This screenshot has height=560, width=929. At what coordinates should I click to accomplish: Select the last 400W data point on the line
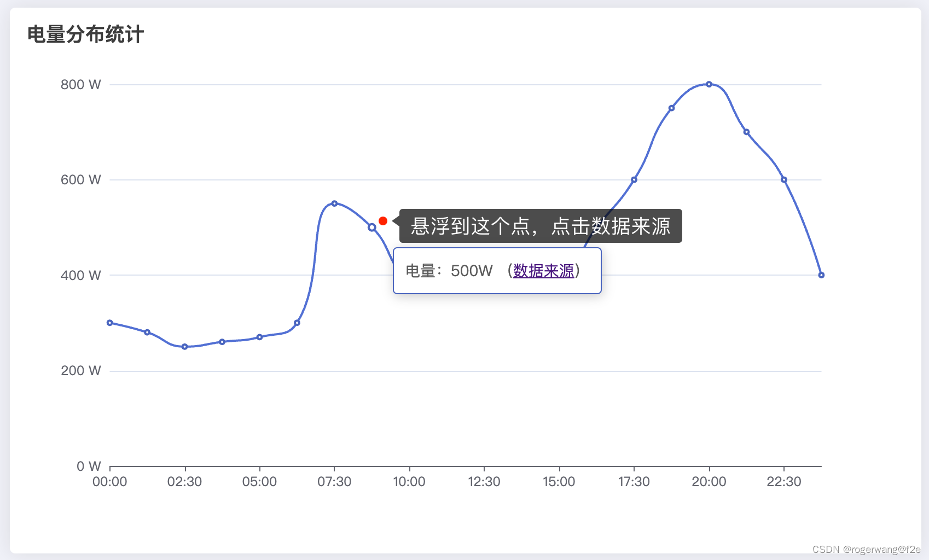pos(821,275)
